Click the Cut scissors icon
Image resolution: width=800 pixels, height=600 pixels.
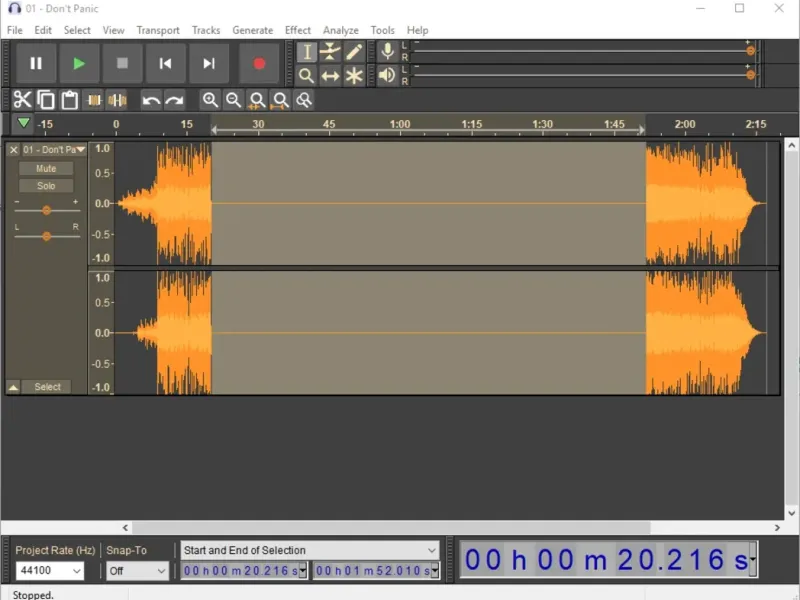pos(22,100)
